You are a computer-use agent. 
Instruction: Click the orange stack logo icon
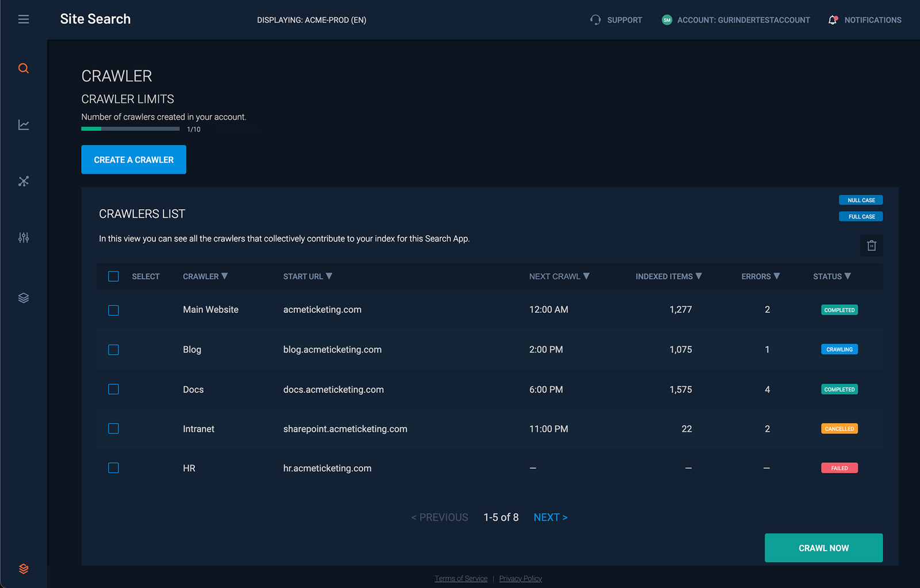point(24,568)
